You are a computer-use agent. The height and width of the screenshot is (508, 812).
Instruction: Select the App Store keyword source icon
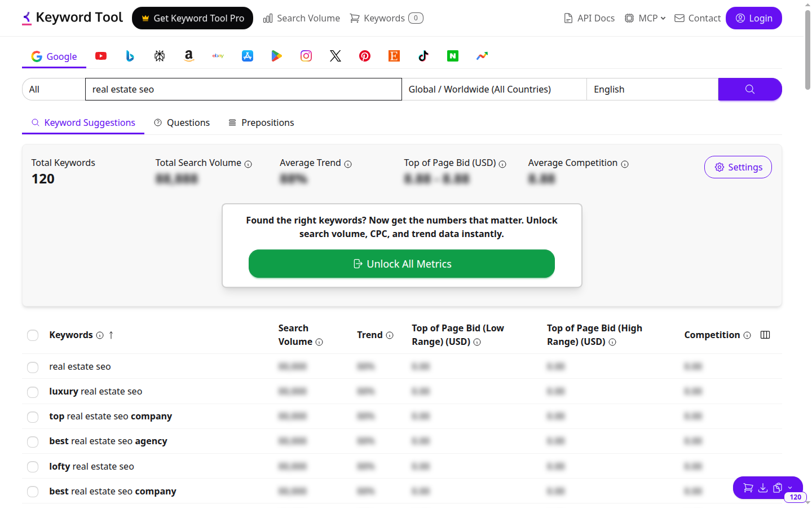(x=248, y=56)
